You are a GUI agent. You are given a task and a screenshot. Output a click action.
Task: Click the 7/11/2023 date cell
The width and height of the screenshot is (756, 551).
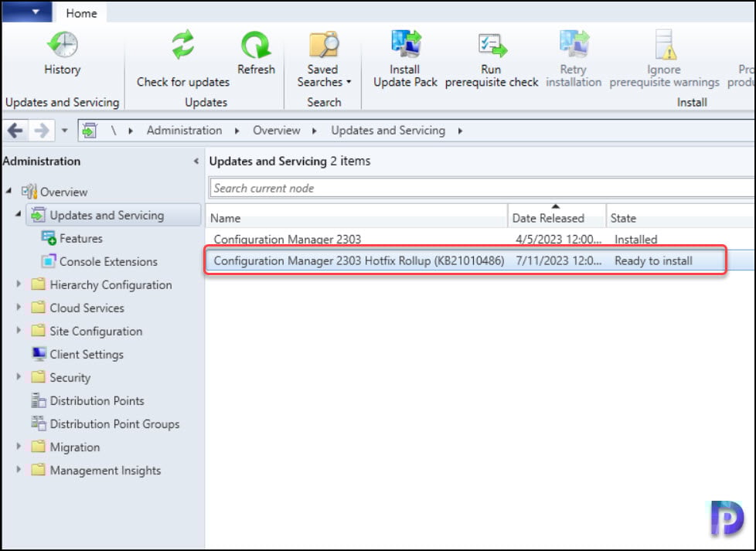pyautogui.click(x=558, y=260)
